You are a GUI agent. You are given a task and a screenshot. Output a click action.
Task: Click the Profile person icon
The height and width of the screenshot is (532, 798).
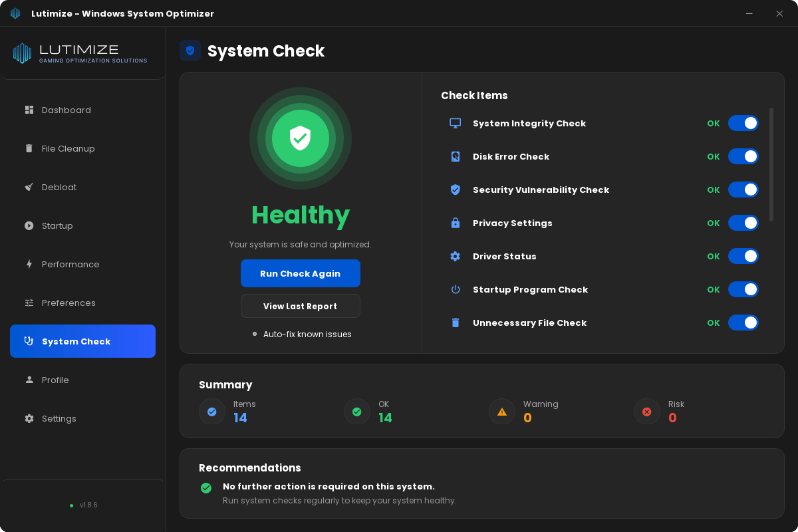coord(29,380)
